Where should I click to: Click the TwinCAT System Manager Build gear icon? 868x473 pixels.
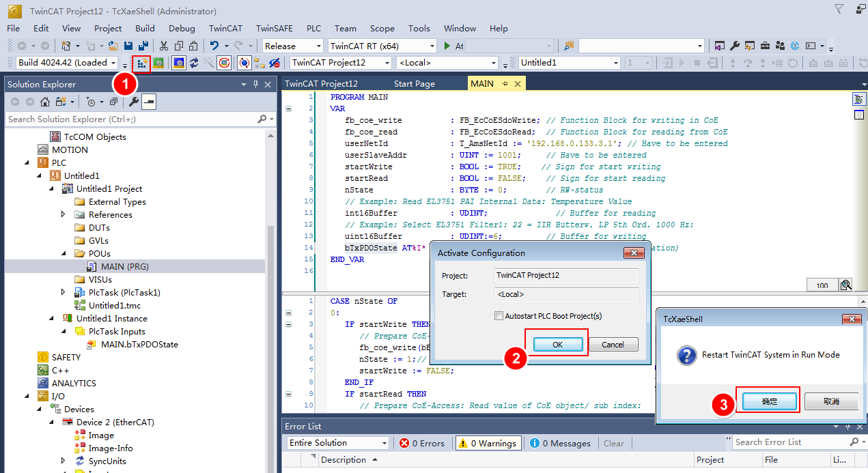point(158,63)
